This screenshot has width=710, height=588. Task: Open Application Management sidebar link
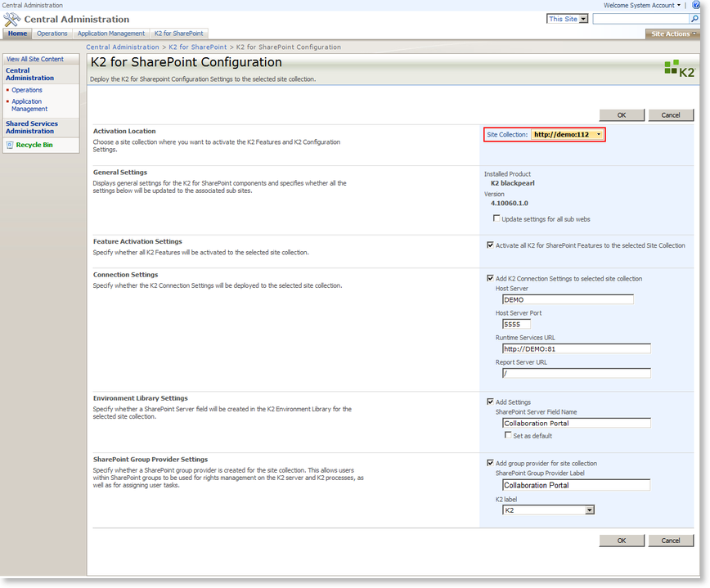[29, 105]
